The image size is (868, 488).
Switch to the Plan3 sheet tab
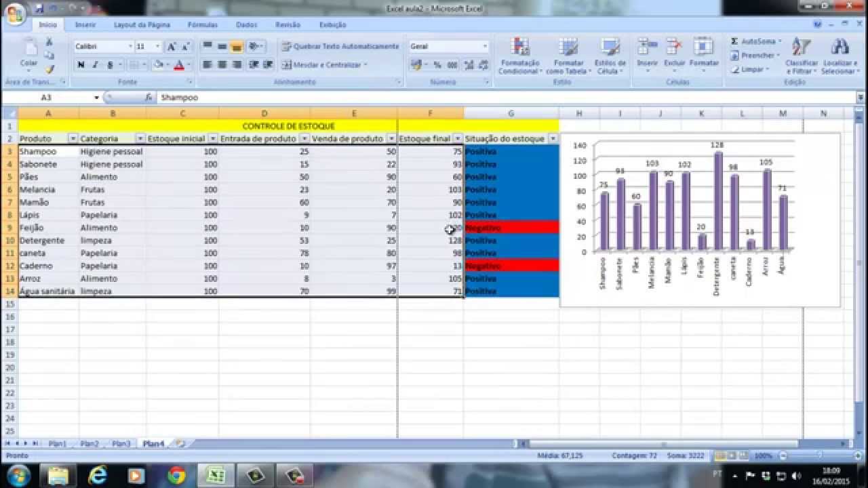121,444
